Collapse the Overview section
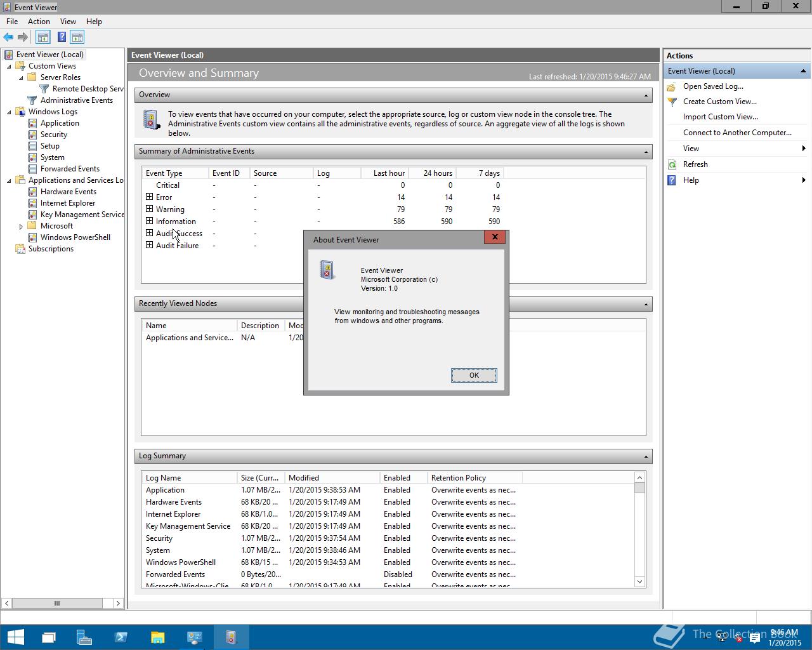812x650 pixels. pyautogui.click(x=646, y=95)
